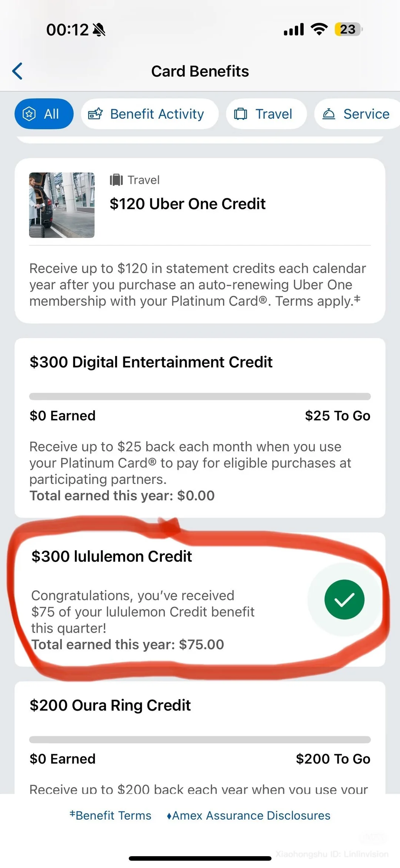Tap the suitcase icon in Travel filter

pyautogui.click(x=240, y=114)
